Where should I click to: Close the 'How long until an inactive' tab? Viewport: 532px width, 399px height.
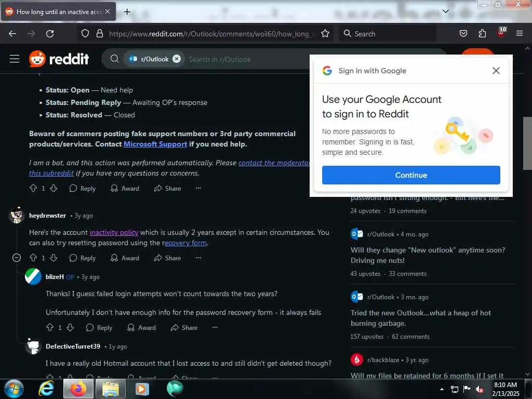pyautogui.click(x=108, y=11)
